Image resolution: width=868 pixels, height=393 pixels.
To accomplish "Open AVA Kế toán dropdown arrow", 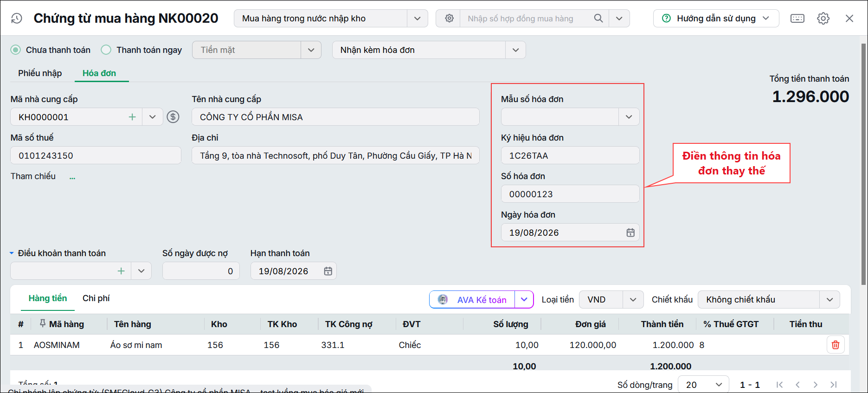I will 524,300.
